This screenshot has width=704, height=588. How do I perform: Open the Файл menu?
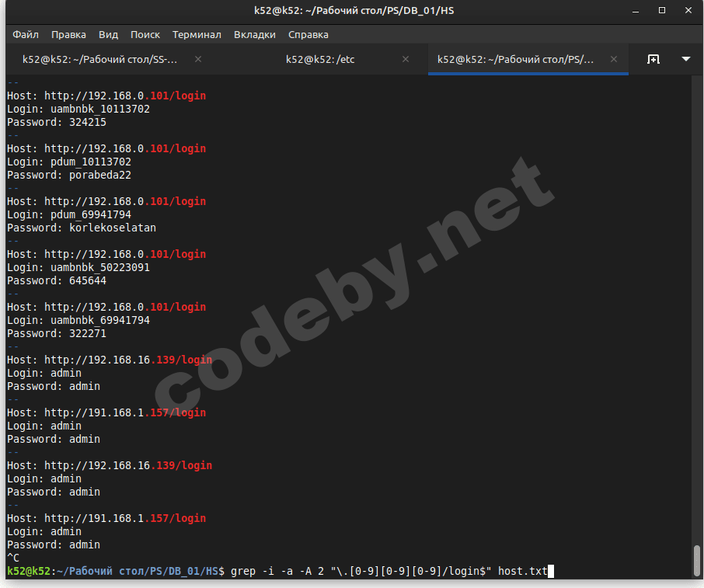coord(26,34)
